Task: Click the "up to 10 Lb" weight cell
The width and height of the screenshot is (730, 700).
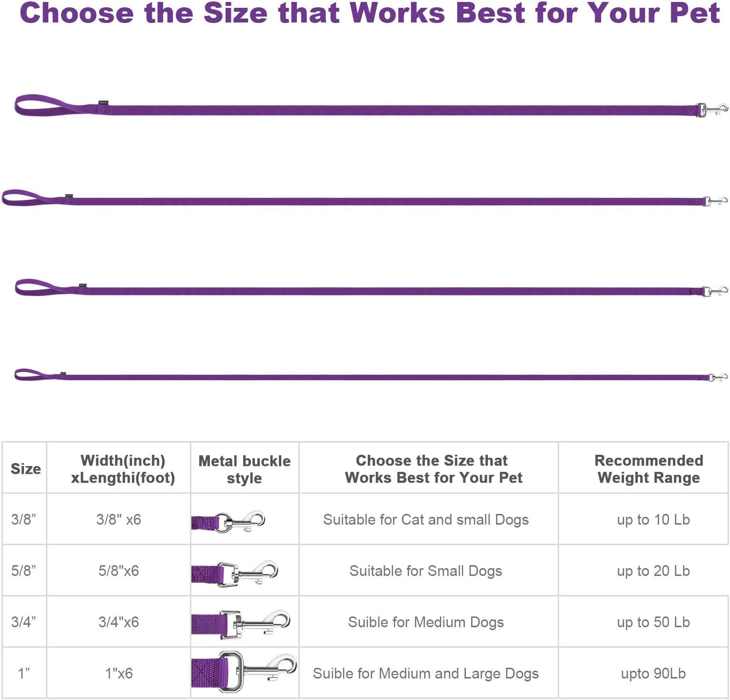Action: 653,520
